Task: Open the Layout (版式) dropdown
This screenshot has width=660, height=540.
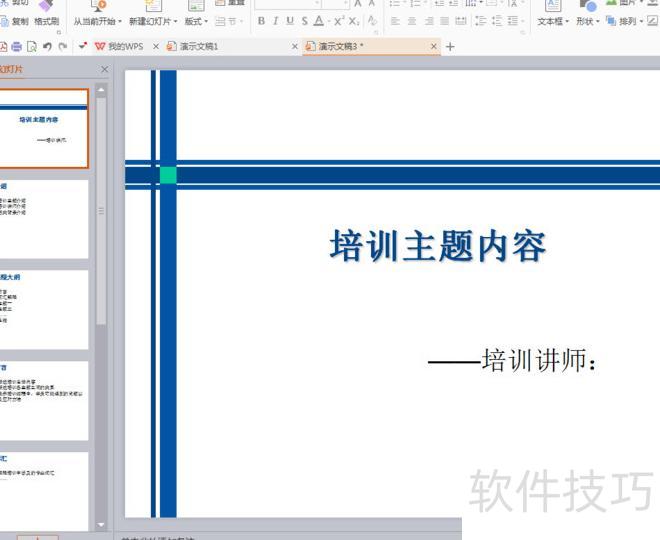Action: coord(196,21)
